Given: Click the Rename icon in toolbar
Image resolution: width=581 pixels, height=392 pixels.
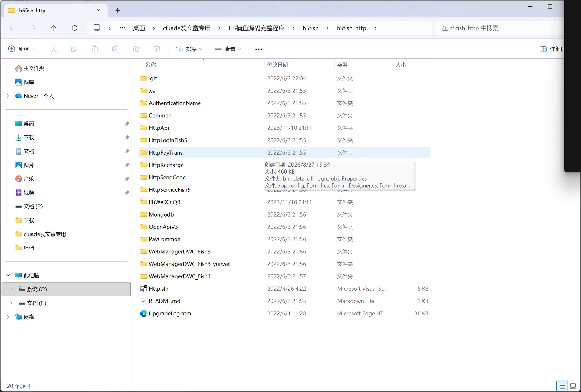Looking at the screenshot, I should tap(116, 49).
